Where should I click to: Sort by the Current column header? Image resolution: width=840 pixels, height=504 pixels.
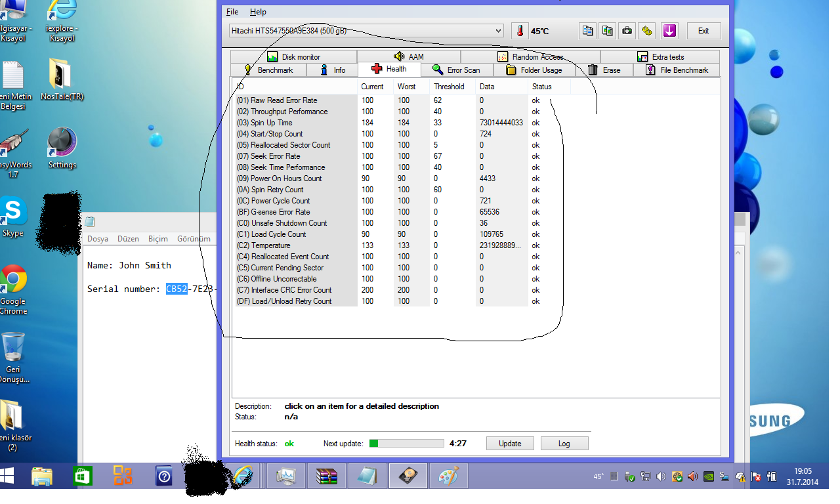(375, 87)
